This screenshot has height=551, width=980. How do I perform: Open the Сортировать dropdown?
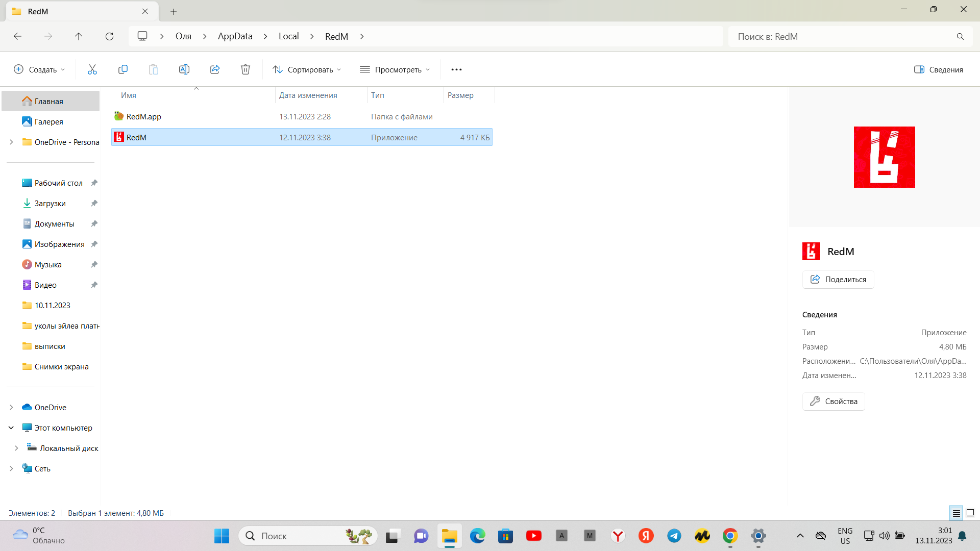pyautogui.click(x=307, y=69)
